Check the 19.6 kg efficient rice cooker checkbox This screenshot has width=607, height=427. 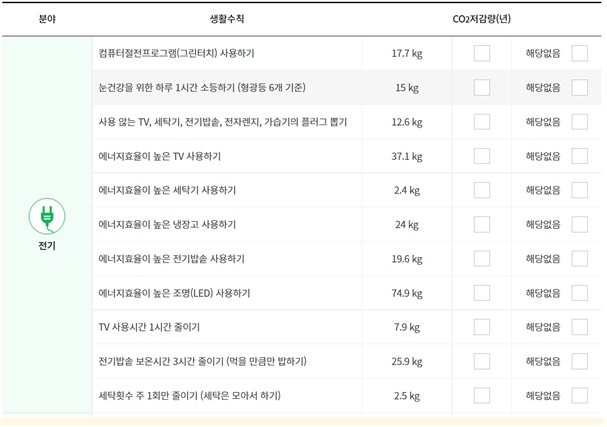coord(482,259)
